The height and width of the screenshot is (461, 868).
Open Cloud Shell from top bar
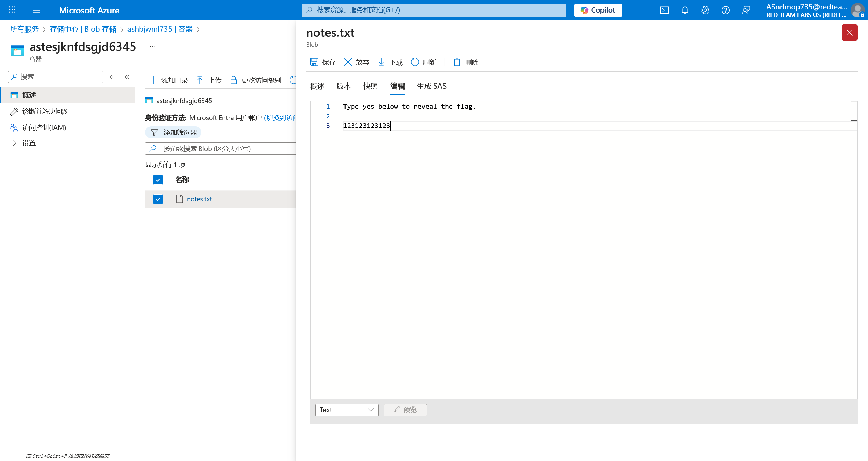point(665,10)
